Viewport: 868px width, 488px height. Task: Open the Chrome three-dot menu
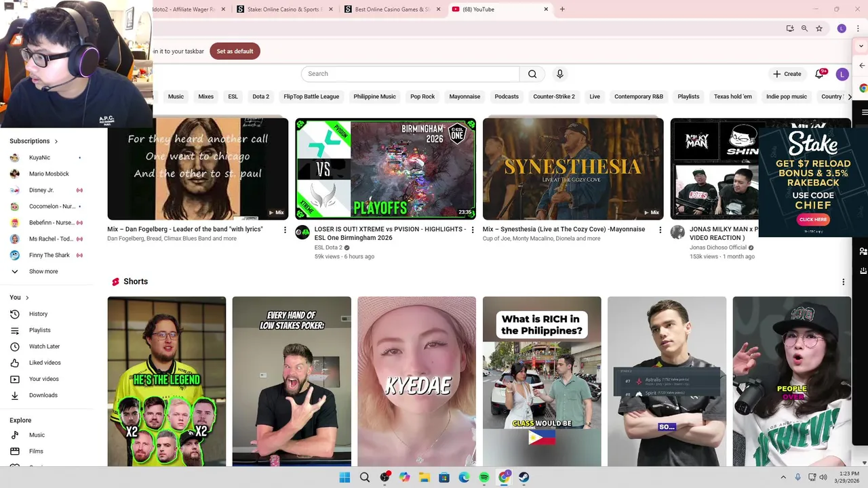pos(856,28)
